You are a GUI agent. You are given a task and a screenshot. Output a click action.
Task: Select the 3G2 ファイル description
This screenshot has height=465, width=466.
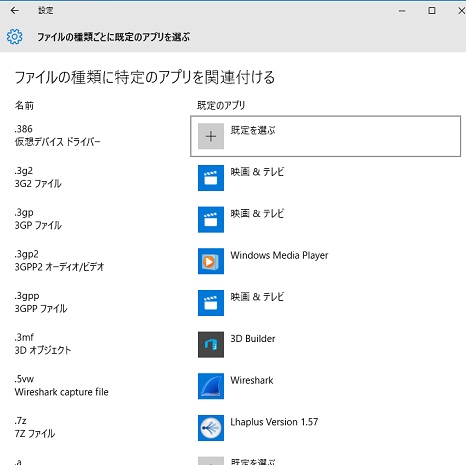38,183
